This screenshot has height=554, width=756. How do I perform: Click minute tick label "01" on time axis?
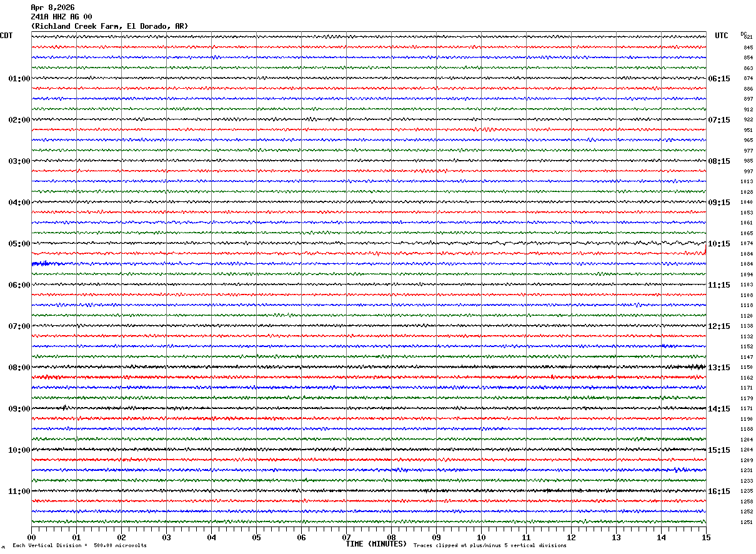[76, 537]
